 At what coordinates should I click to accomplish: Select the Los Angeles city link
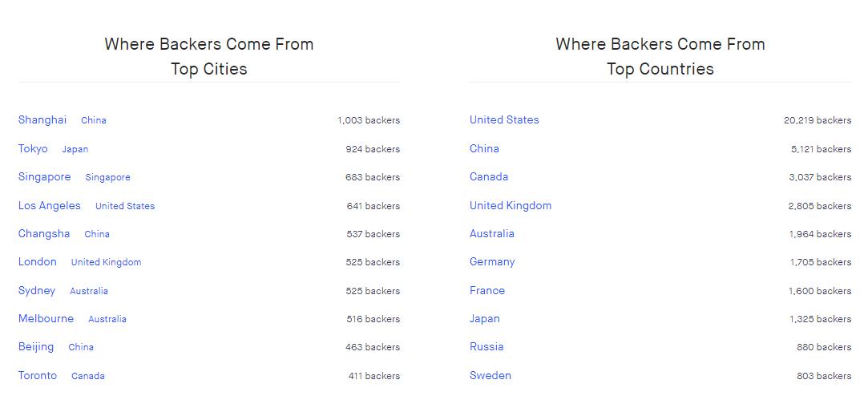tap(50, 206)
